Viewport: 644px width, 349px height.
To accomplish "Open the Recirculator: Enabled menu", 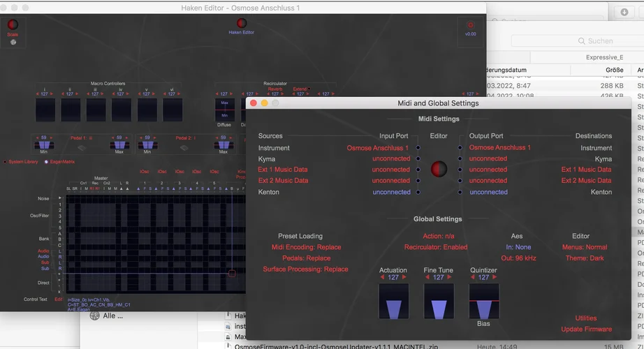I will 435,247.
